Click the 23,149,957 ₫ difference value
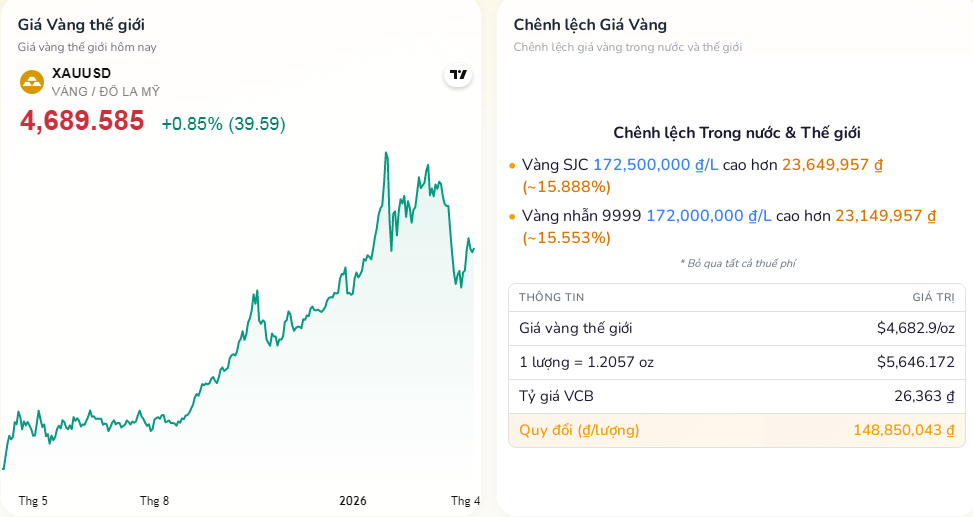This screenshot has height=517, width=973. pyautogui.click(x=885, y=216)
